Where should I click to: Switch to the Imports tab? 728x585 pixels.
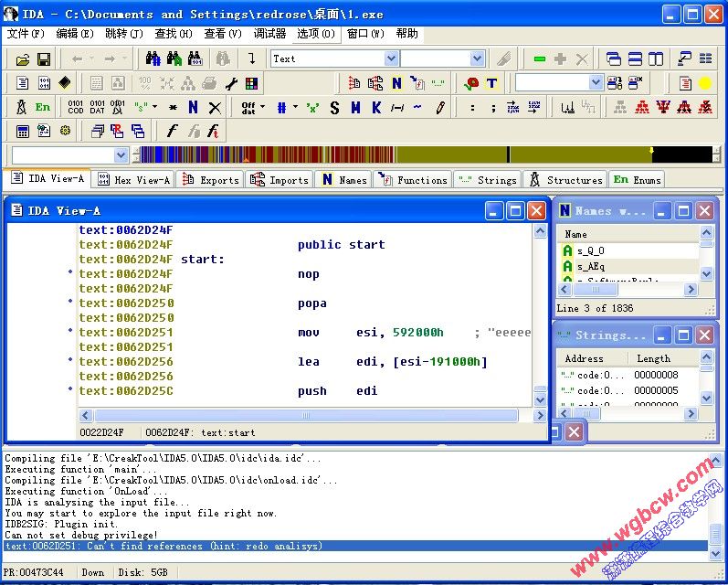tap(279, 180)
